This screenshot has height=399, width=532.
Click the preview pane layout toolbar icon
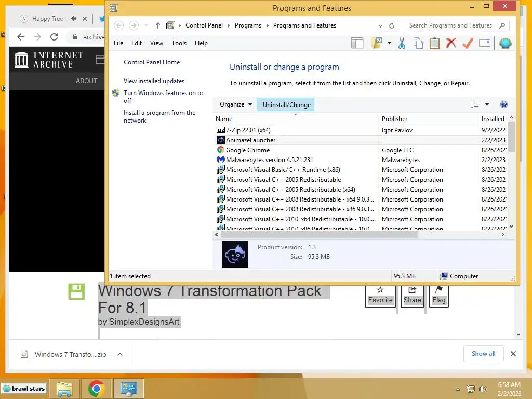tap(357, 43)
